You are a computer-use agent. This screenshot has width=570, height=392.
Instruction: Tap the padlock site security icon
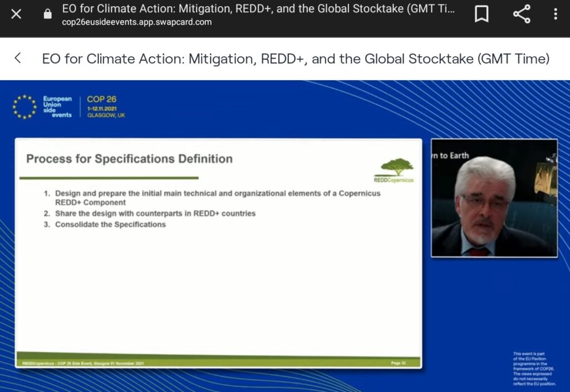tap(47, 14)
